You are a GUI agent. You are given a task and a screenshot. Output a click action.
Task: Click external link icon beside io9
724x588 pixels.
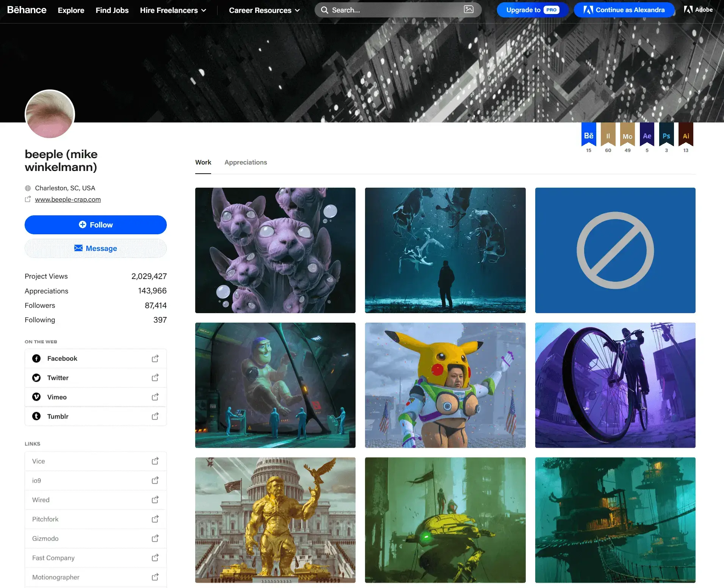[155, 480]
